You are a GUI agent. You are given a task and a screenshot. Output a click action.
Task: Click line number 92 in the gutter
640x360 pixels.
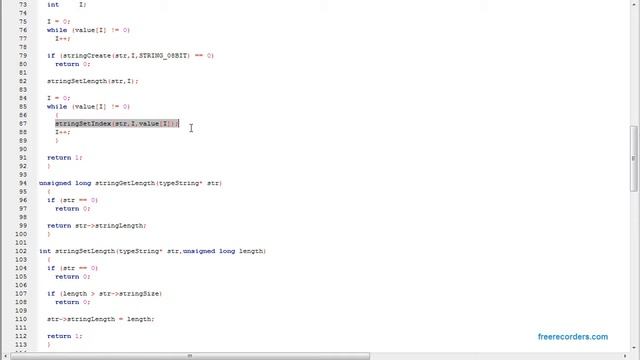(23, 166)
